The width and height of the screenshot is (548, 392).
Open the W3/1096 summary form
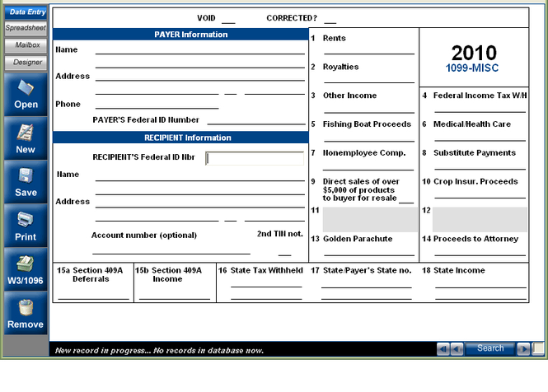tap(26, 270)
